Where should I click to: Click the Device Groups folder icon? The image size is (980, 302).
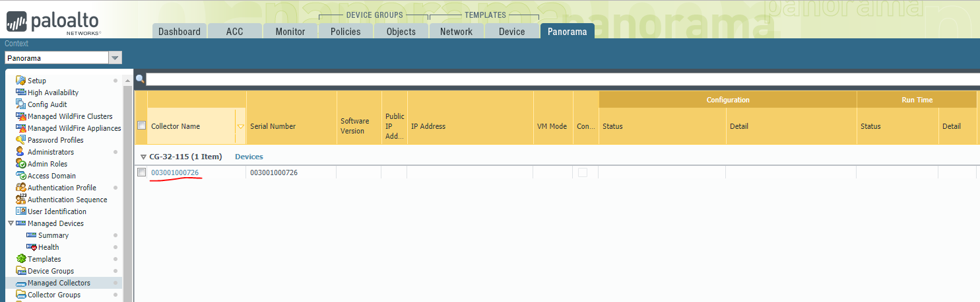point(21,271)
